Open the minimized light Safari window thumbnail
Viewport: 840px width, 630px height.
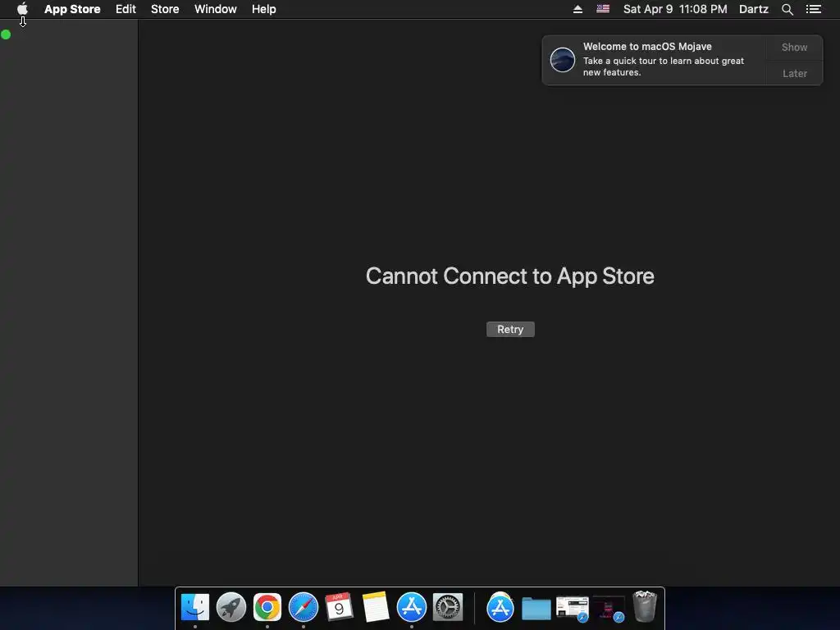coord(572,609)
